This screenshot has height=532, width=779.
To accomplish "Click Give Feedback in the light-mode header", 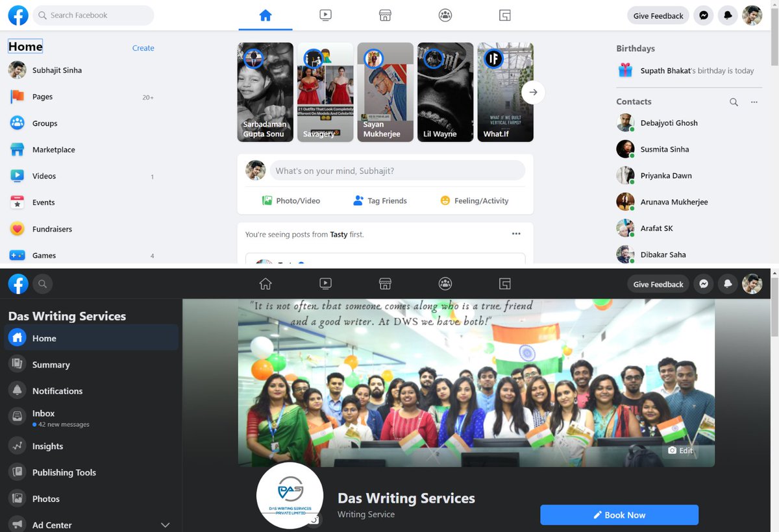I will 658,16.
